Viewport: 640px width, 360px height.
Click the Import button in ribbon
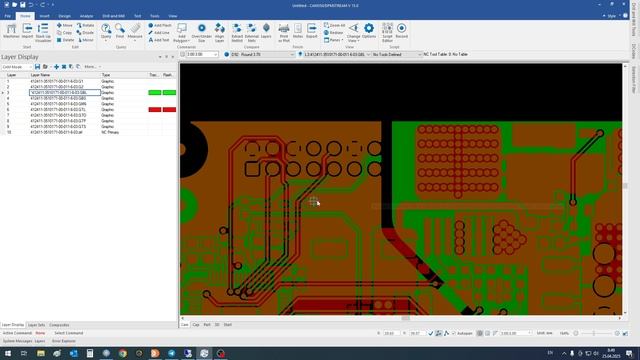pyautogui.click(x=27, y=31)
